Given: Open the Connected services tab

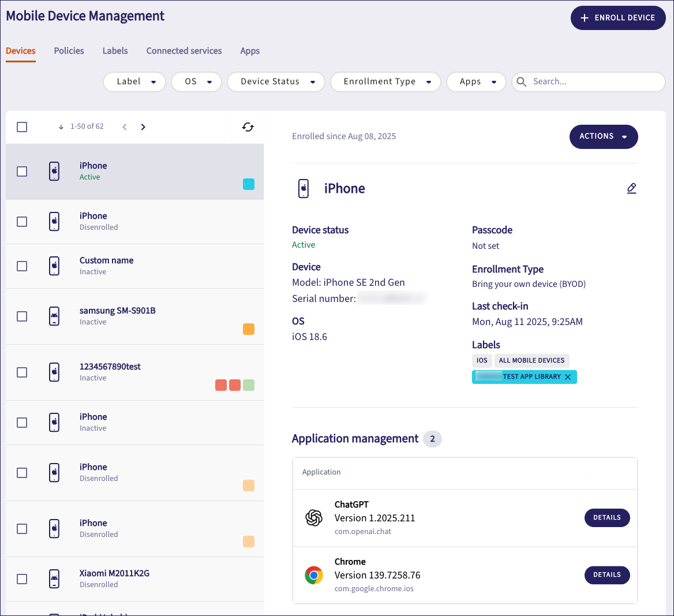Looking at the screenshot, I should [184, 51].
